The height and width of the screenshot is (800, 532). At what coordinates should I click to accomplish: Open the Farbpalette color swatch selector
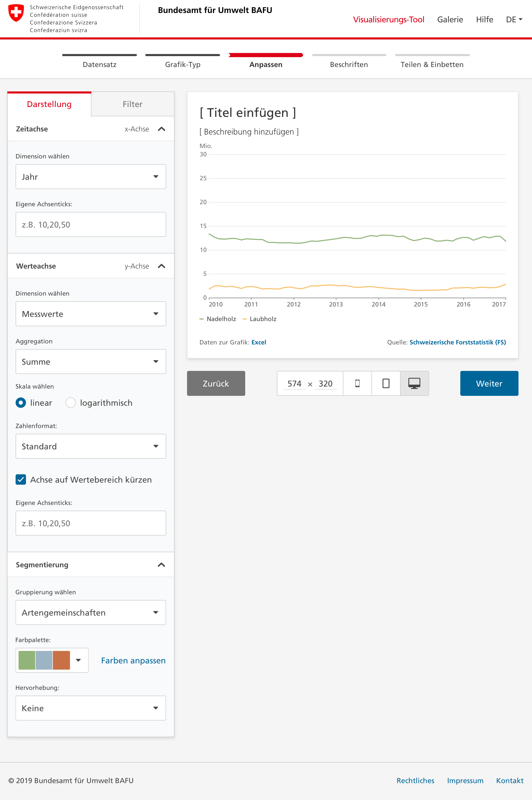pyautogui.click(x=52, y=660)
